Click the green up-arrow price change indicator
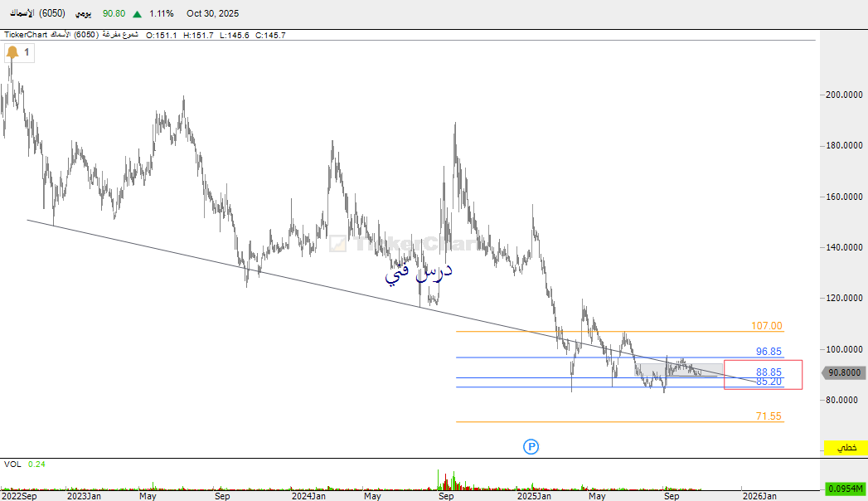868x501 pixels. pos(136,14)
